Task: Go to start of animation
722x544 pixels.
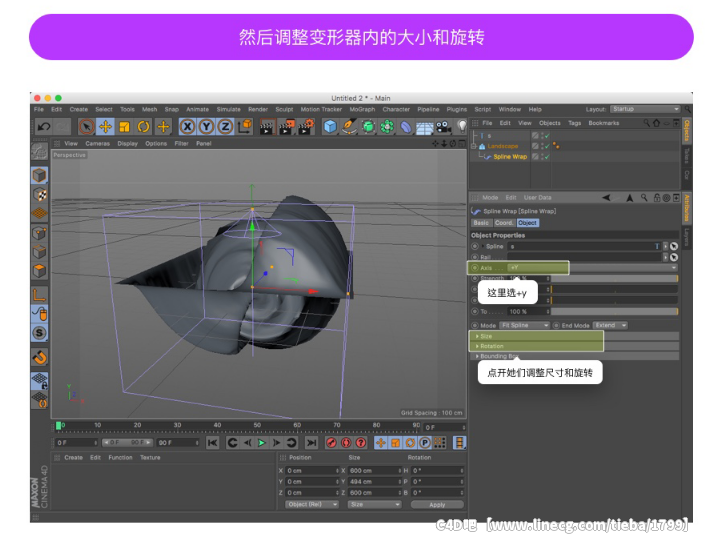Action: [x=212, y=443]
